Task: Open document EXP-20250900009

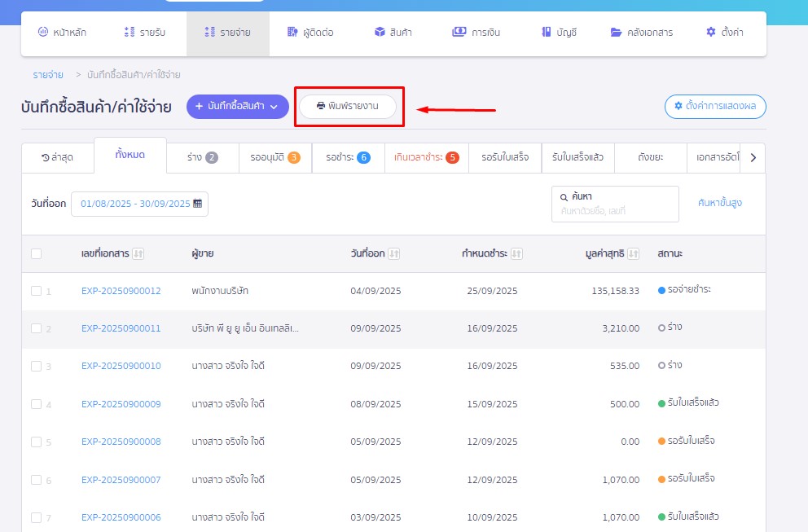Action: [x=121, y=404]
